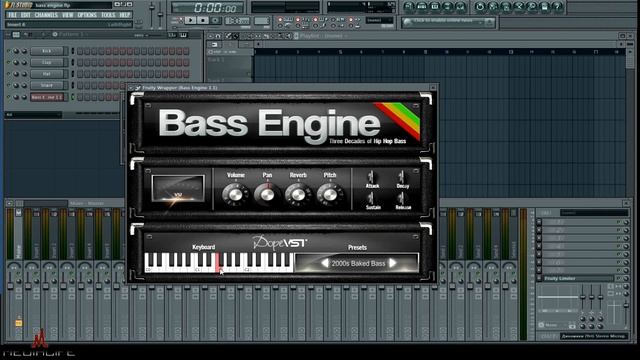Click the fifth view shortcut icon in the top toolbar
Viewport: 640px width, 360px height.
tap(461, 7)
